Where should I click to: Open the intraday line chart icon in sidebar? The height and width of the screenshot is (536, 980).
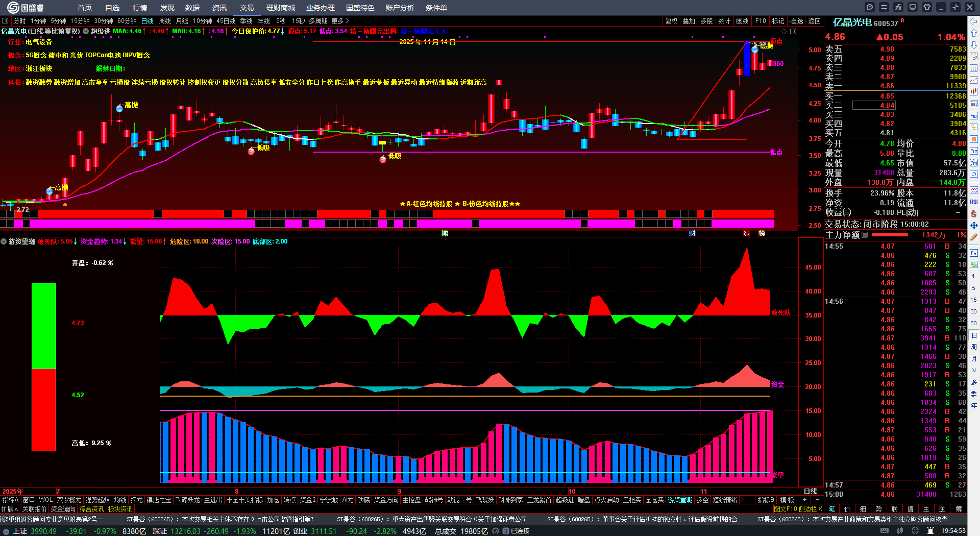click(974, 80)
